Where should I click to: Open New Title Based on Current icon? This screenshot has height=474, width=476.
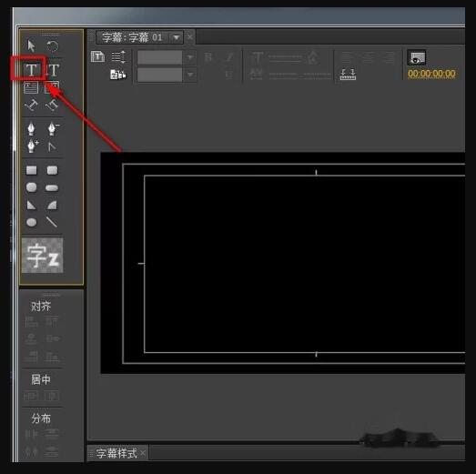97,56
